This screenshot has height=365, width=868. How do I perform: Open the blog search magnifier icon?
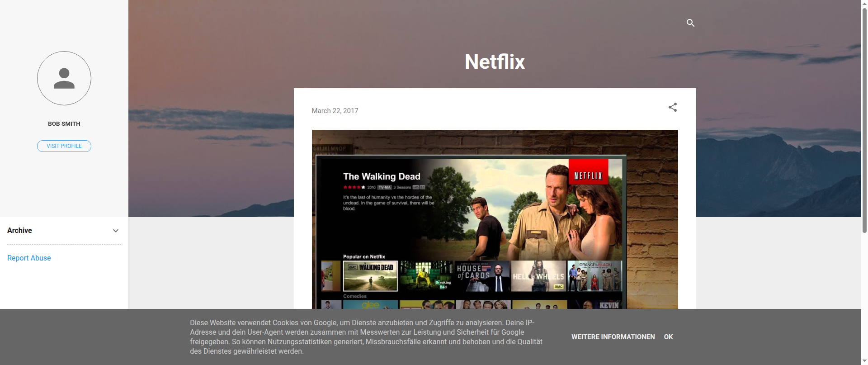[x=690, y=23]
